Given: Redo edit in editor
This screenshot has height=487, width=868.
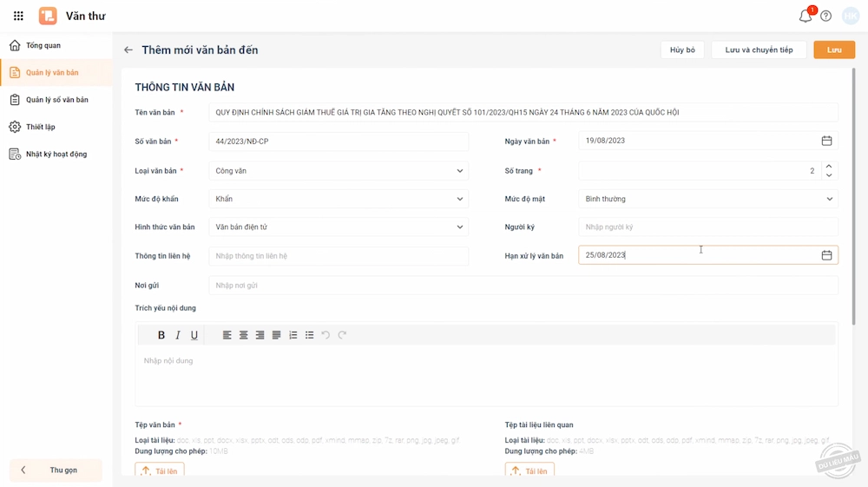Looking at the screenshot, I should pyautogui.click(x=342, y=335).
